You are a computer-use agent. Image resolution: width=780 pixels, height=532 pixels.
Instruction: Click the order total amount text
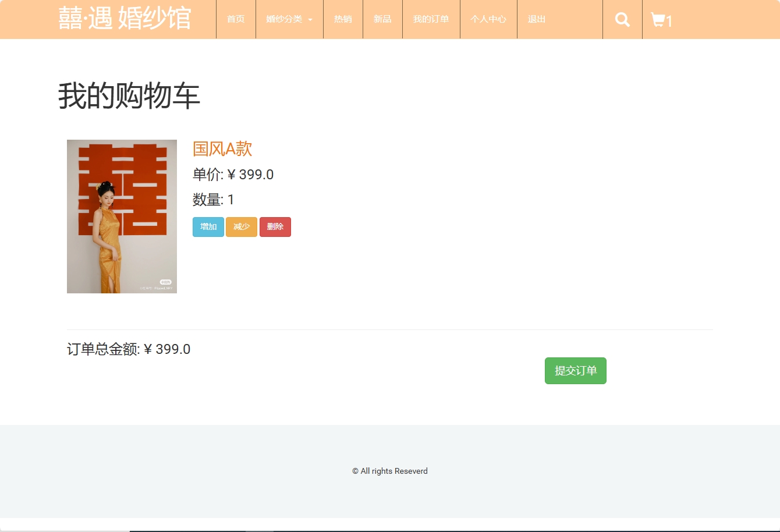[129, 349]
